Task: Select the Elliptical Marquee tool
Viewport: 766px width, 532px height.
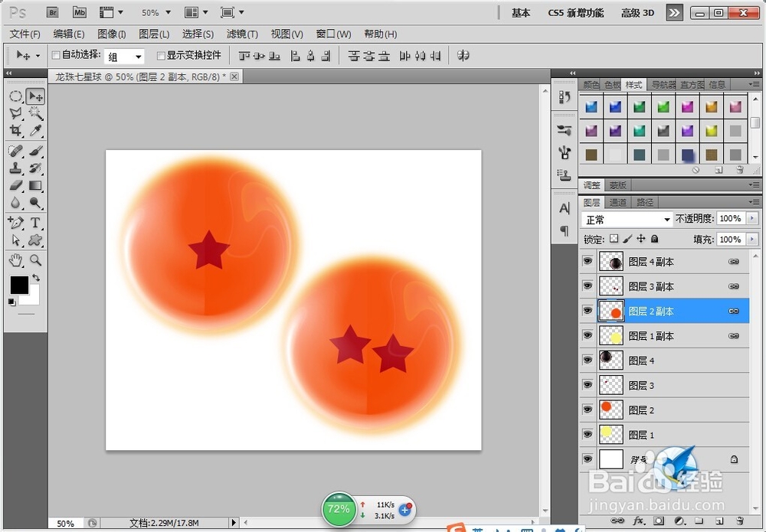Action: pyautogui.click(x=15, y=96)
